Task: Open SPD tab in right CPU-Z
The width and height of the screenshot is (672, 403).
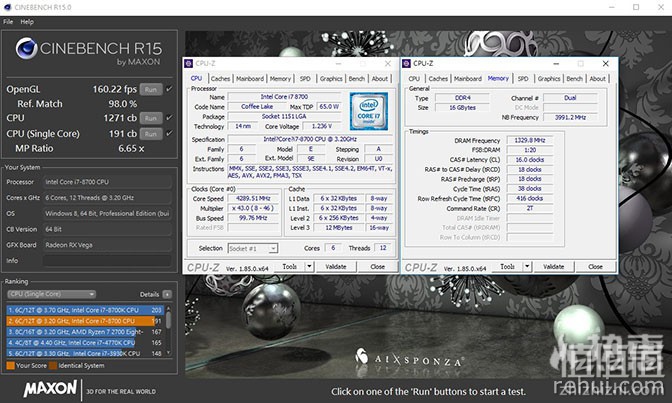Action: [523, 78]
